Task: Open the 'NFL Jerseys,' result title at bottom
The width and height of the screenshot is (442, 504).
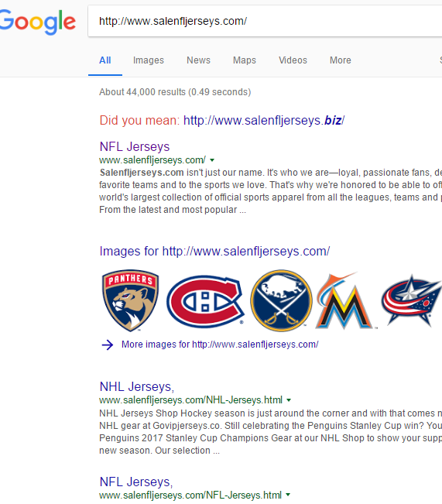Action: click(x=136, y=482)
